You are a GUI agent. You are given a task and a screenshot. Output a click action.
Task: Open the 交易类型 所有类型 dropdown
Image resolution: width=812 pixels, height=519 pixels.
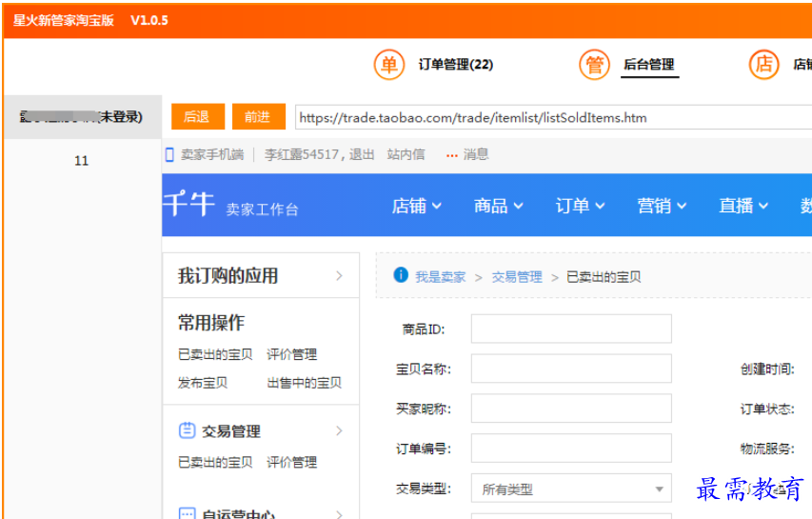pos(571,488)
